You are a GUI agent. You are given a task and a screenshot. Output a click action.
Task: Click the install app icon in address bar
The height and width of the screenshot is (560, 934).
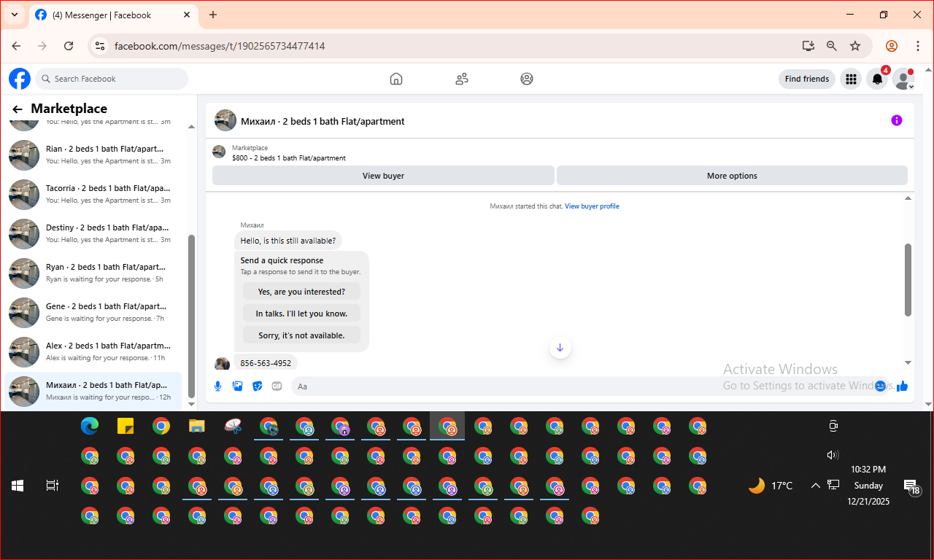[x=808, y=46]
